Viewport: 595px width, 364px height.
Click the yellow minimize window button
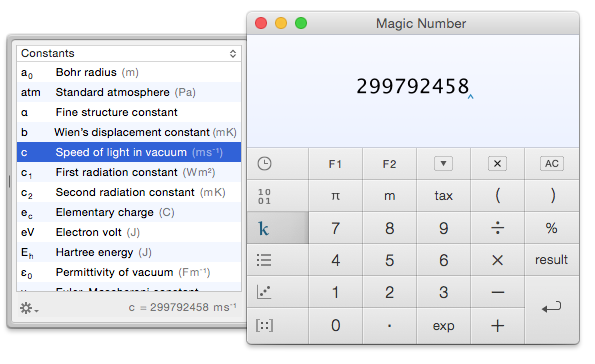pos(281,23)
